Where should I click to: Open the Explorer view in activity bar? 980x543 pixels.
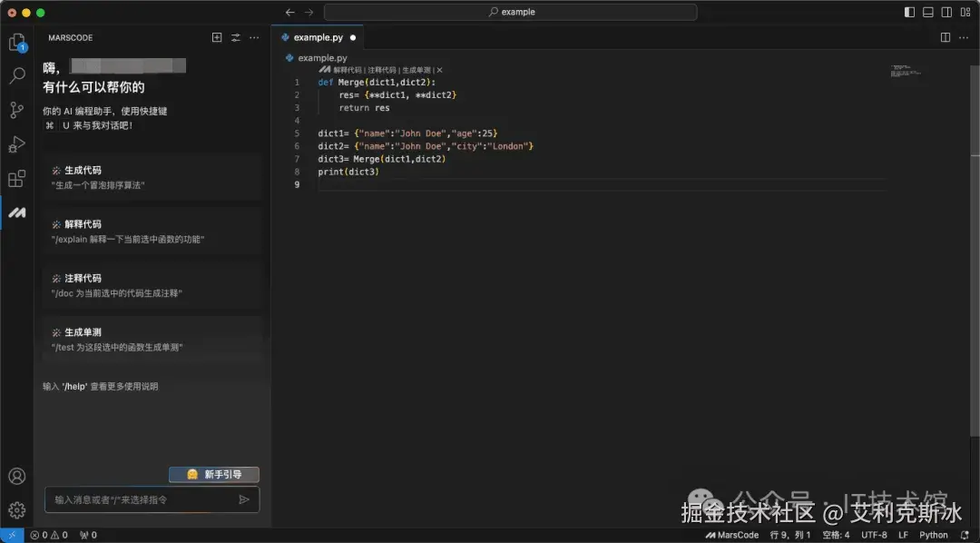click(17, 42)
